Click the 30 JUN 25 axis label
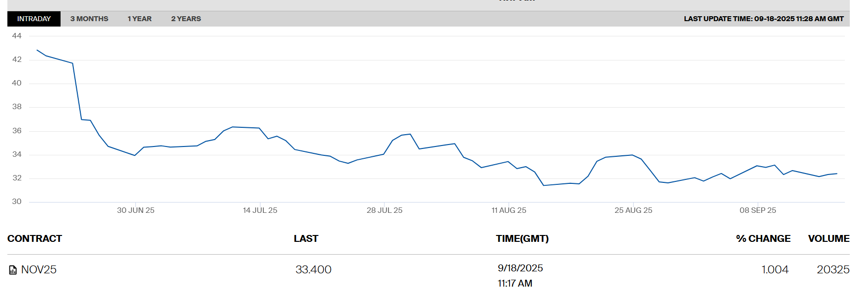868x292 pixels. coord(135,210)
